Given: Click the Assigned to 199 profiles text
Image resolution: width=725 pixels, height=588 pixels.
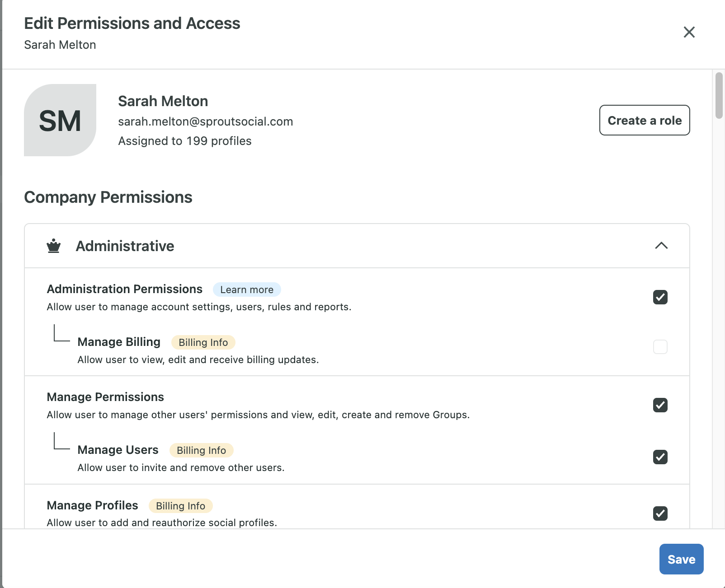Looking at the screenshot, I should click(x=185, y=141).
